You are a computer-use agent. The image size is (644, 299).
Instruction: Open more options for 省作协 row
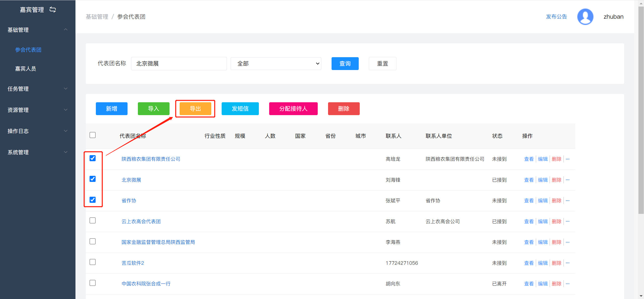(x=568, y=201)
